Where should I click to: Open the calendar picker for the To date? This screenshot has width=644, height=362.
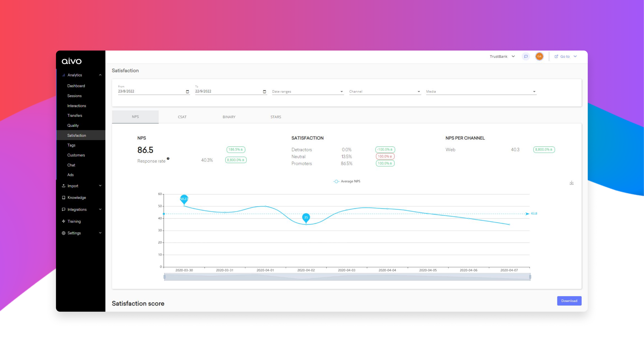coord(264,91)
